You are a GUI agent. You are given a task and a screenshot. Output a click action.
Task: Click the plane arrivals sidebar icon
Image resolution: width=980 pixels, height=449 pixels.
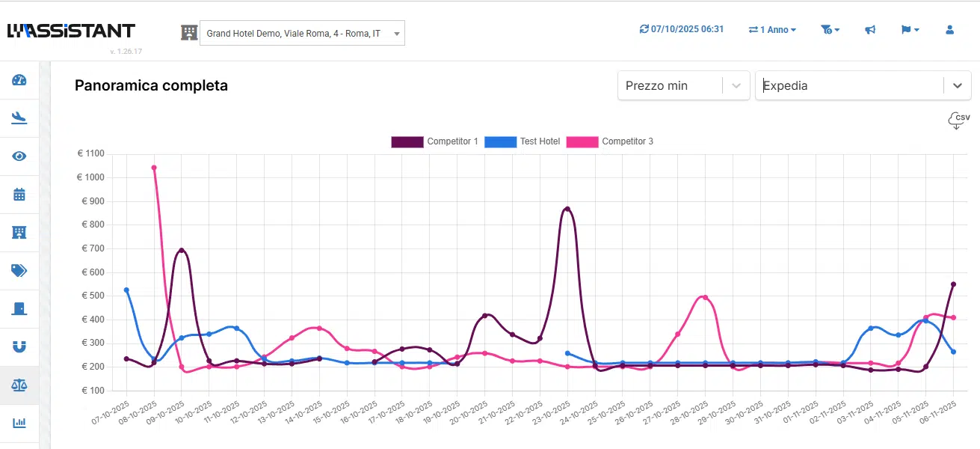[x=19, y=118]
